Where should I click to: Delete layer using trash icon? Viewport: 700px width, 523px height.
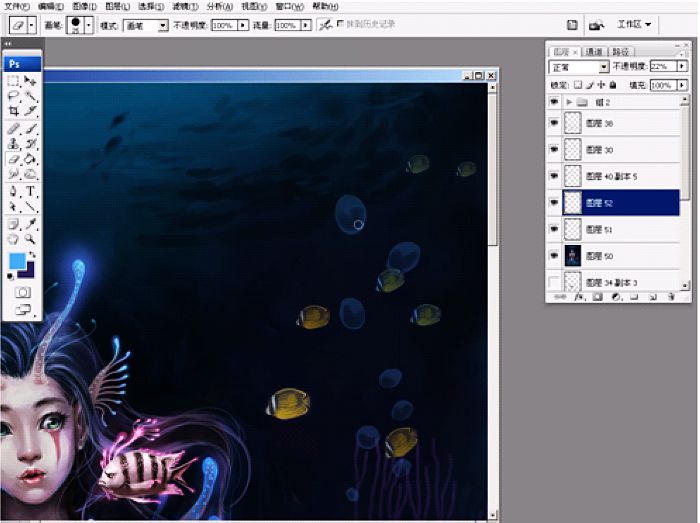[671, 297]
